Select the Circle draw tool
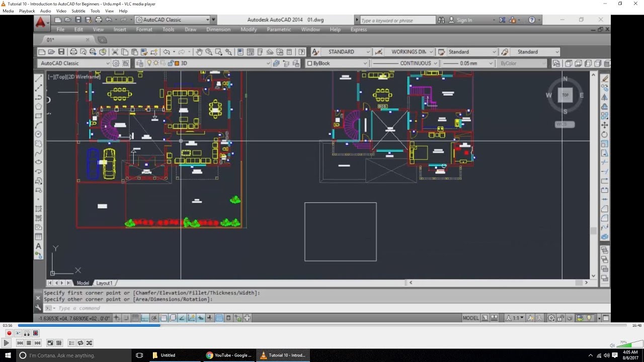 point(38,134)
